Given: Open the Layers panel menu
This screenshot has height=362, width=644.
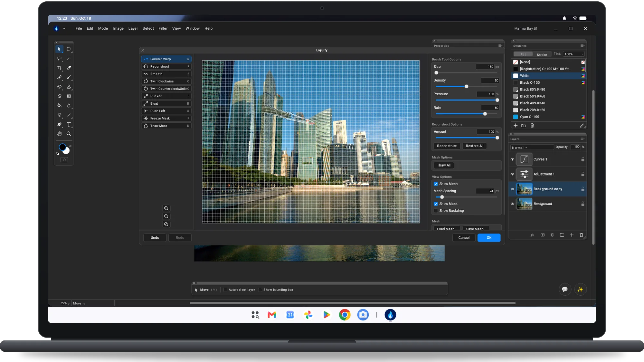Looking at the screenshot, I should click(x=582, y=139).
